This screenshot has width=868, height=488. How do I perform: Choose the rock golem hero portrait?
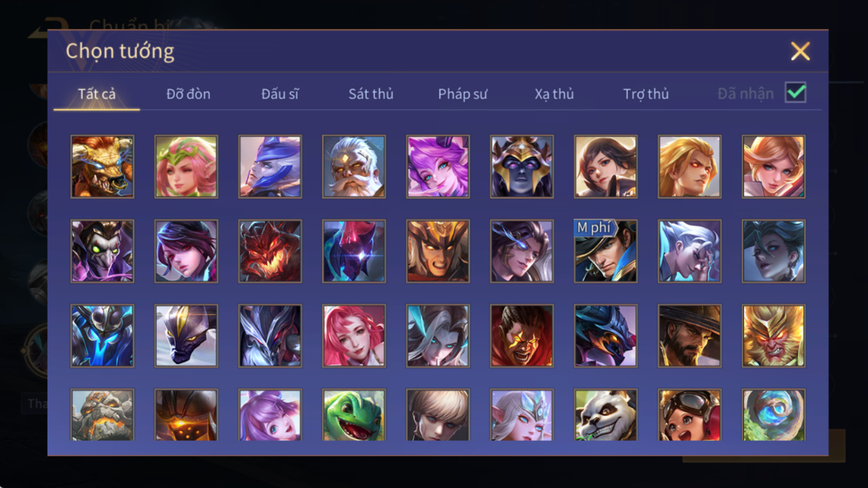[x=102, y=415]
